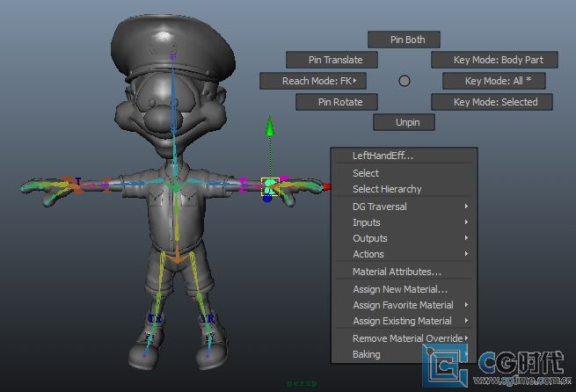The height and width of the screenshot is (392, 576).
Task: Set Key Mode: All
Action: 494,81
